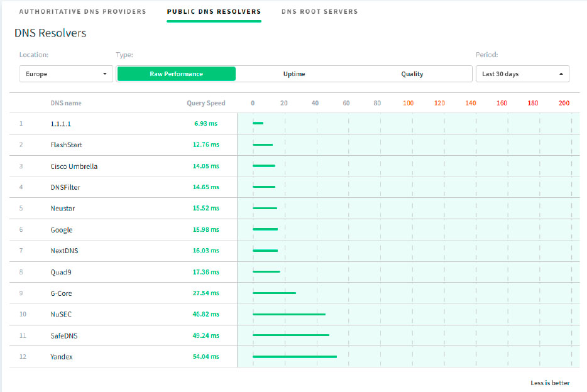Select the 1.1.1.1 resolver row
This screenshot has width=587, height=392.
pos(294,123)
